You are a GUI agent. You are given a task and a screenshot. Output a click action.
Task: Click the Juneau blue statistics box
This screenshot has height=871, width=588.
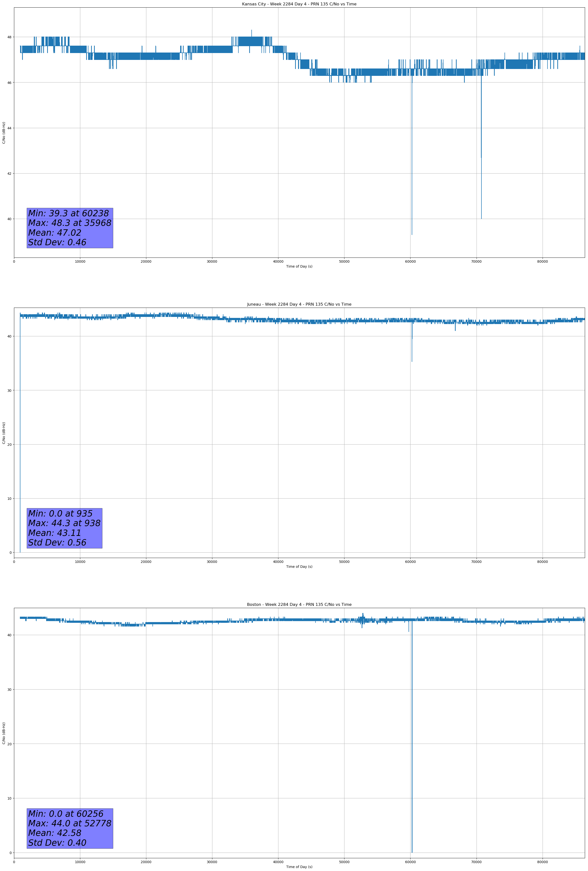click(65, 528)
